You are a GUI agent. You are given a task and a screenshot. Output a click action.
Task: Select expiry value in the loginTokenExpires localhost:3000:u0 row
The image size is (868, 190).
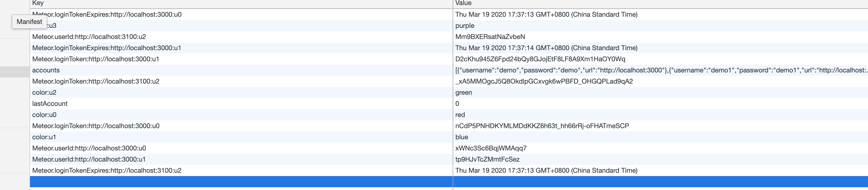click(x=546, y=14)
